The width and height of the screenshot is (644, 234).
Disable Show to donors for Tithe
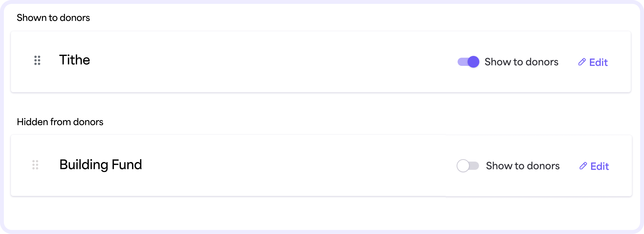pyautogui.click(x=468, y=62)
